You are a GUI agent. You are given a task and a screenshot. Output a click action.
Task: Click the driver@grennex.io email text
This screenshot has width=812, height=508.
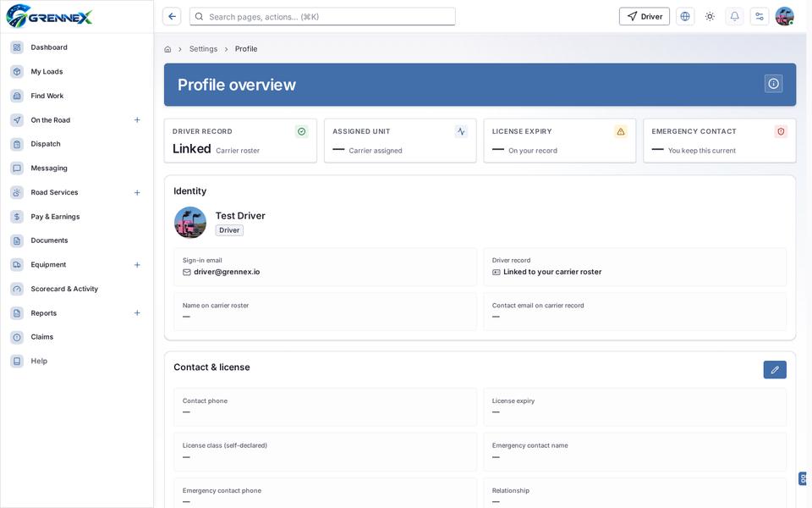point(227,272)
